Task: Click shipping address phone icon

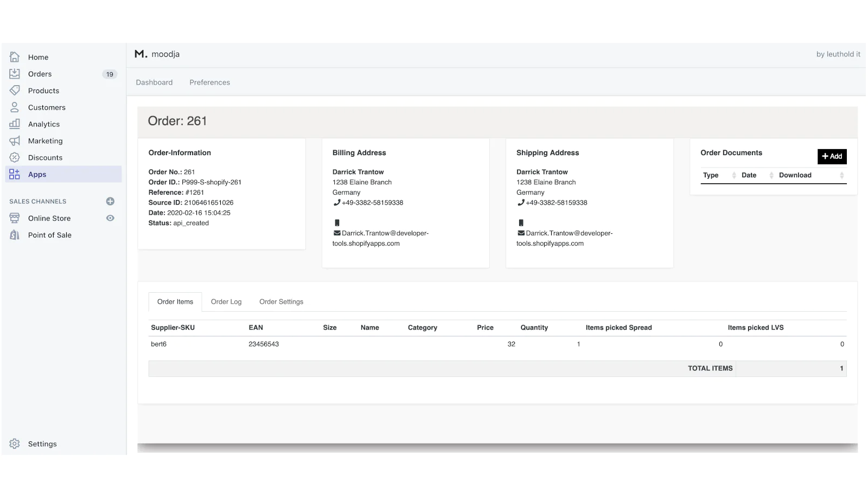Action: (521, 203)
